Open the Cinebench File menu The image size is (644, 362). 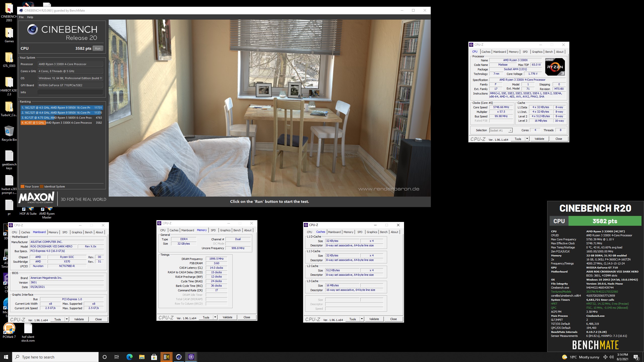[x=21, y=17]
